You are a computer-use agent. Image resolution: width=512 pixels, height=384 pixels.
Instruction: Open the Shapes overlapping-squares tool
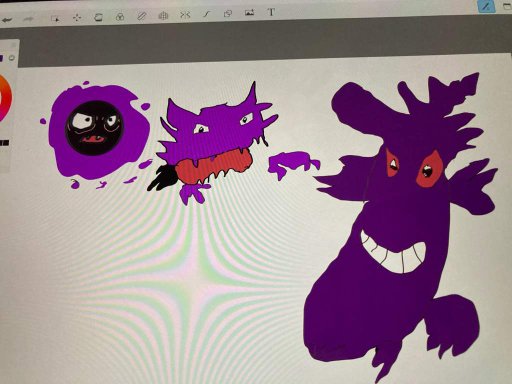(228, 13)
